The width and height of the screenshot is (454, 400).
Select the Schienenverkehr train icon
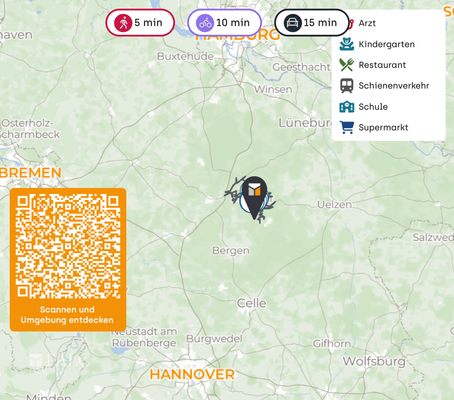(347, 86)
